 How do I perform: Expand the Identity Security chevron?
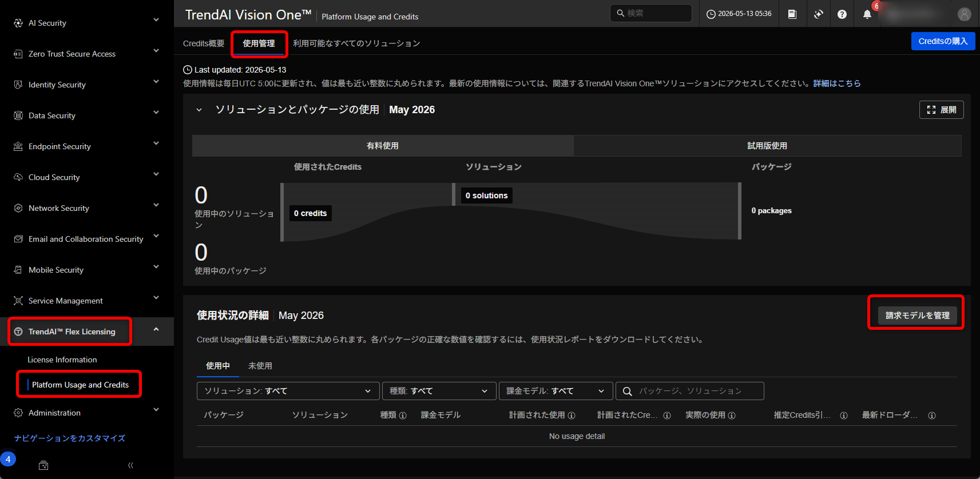156,82
